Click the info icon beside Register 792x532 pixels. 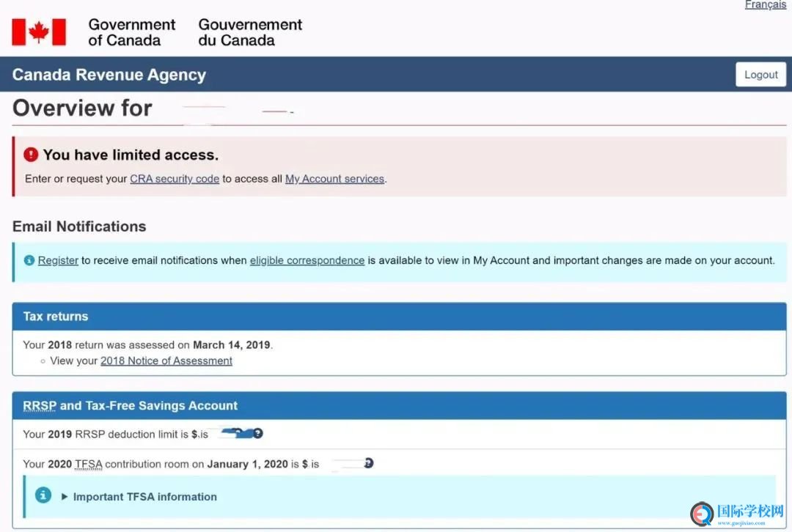click(x=29, y=260)
